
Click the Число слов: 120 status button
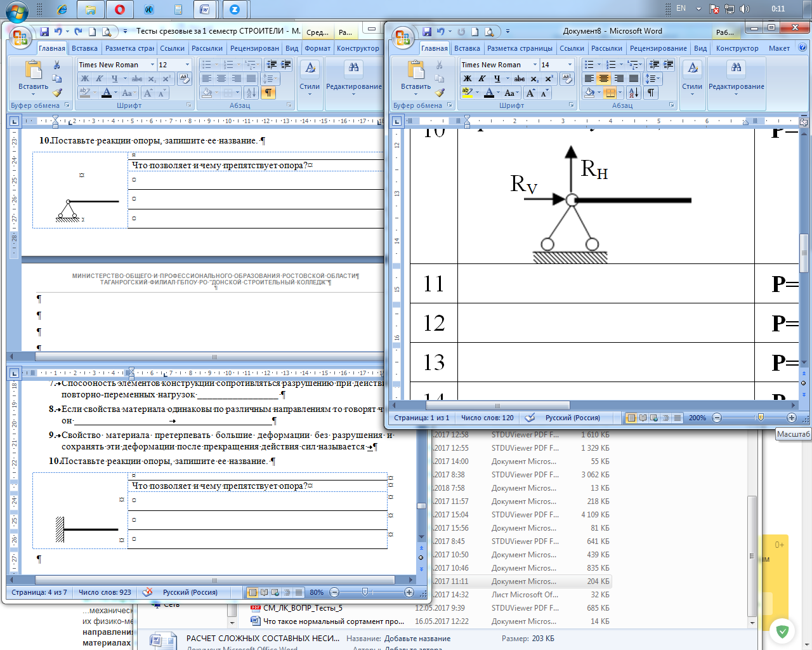point(487,418)
